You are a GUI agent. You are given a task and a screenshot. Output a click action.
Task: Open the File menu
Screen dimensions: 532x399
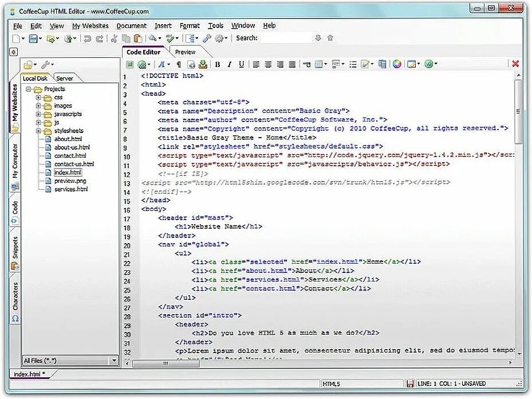pos(18,26)
